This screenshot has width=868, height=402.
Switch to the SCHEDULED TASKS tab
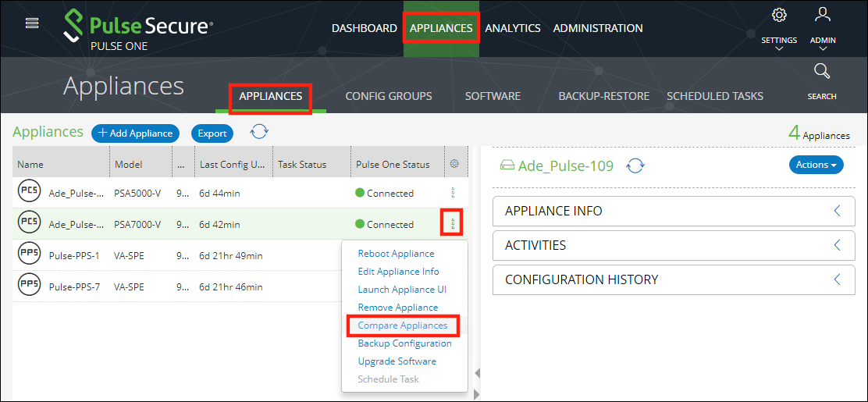(x=715, y=96)
